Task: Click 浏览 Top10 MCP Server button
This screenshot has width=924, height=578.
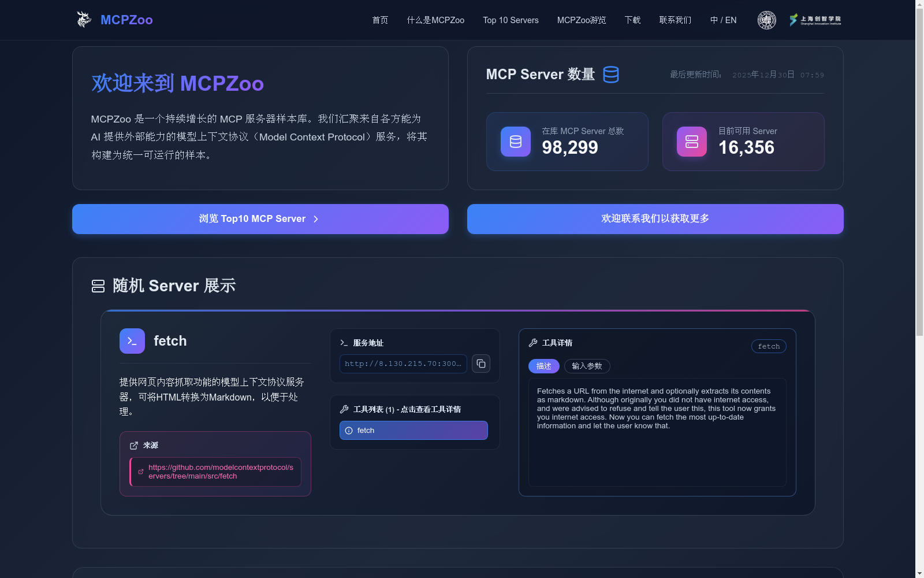Action: [260, 219]
